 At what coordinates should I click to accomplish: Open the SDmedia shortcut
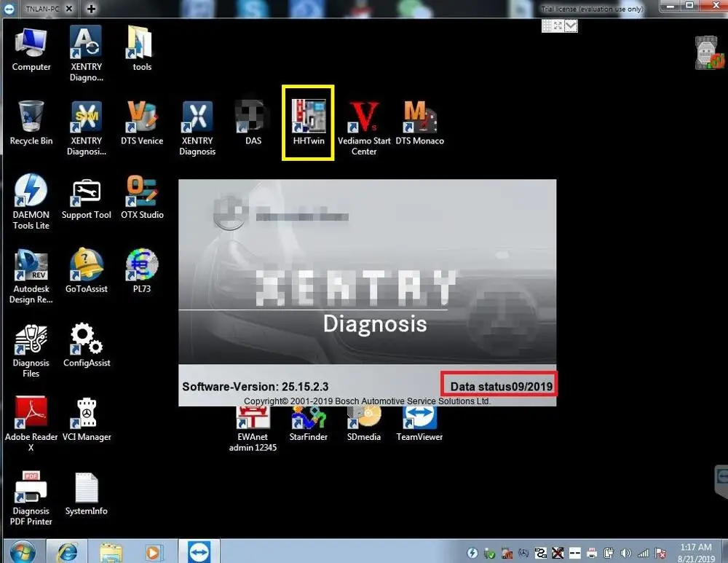click(x=364, y=422)
